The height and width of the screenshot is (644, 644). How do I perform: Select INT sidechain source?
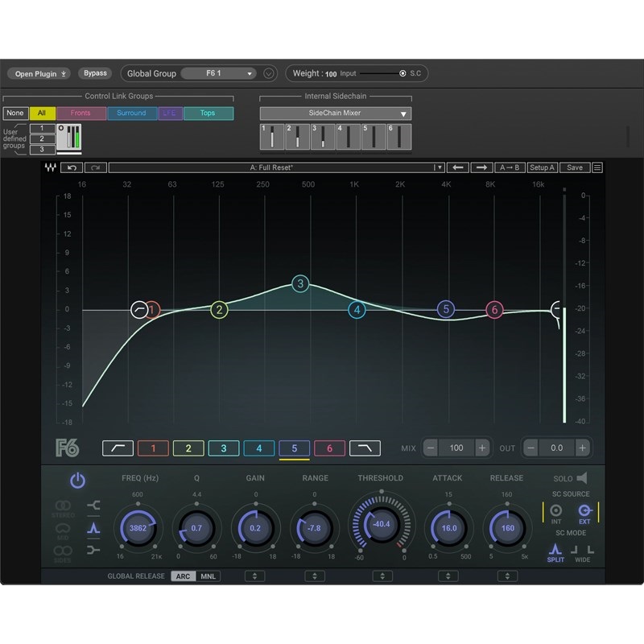point(555,514)
